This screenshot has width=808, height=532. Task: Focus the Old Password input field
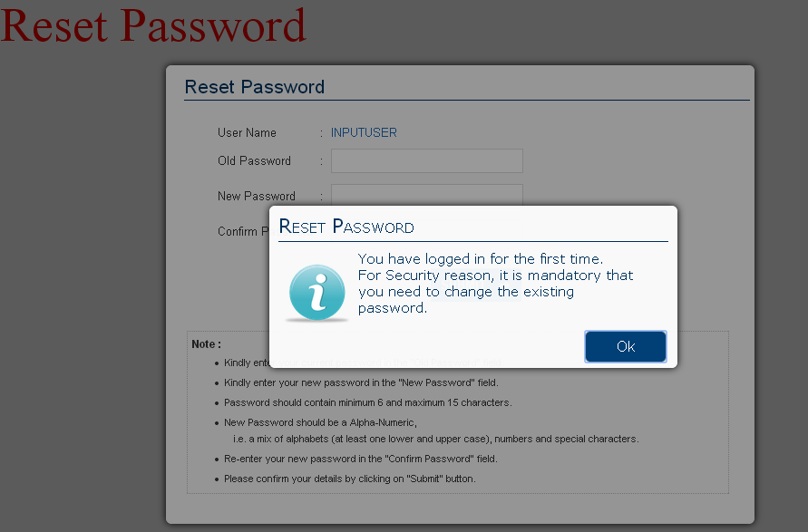pos(426,161)
